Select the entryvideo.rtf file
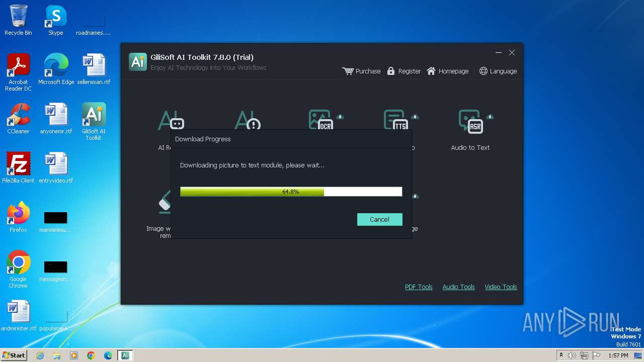Image resolution: width=644 pixels, height=362 pixels. tap(56, 168)
